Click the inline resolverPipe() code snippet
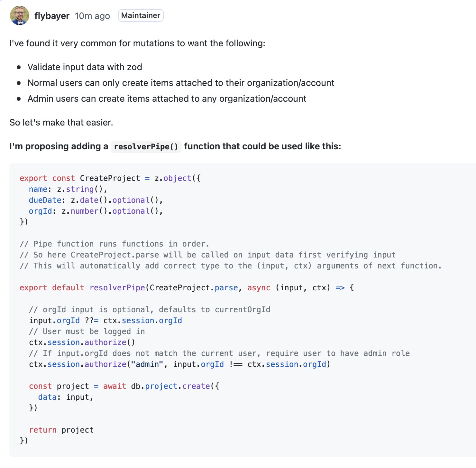 pos(146,146)
